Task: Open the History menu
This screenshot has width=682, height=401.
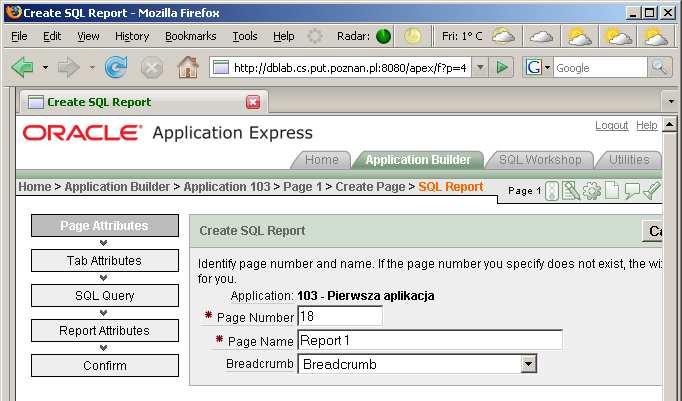Action: coord(132,36)
